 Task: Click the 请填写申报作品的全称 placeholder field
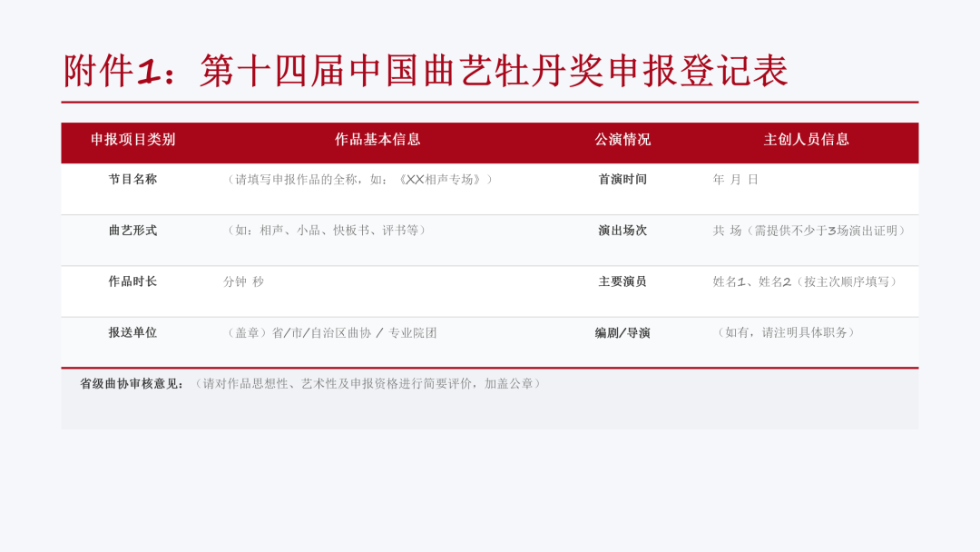[x=359, y=180]
